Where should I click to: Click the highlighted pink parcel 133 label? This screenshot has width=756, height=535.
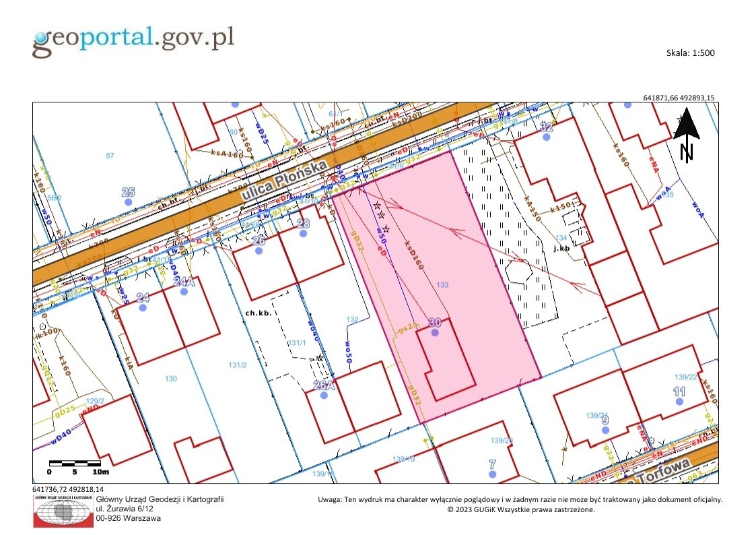pos(442,284)
